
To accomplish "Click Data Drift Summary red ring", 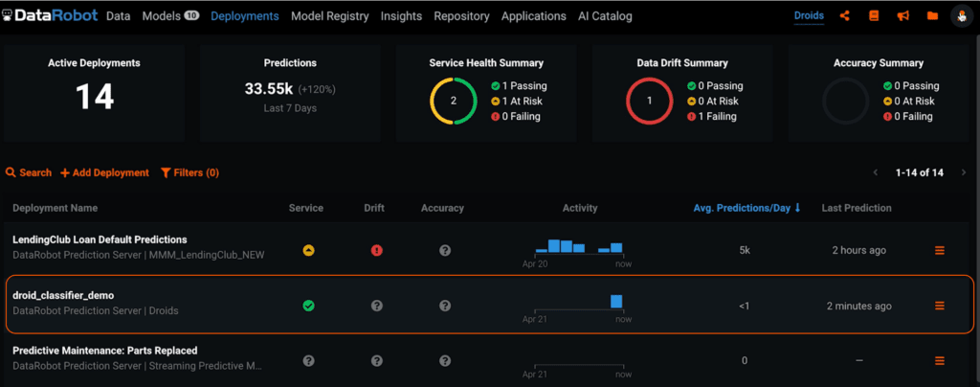I will coord(650,101).
